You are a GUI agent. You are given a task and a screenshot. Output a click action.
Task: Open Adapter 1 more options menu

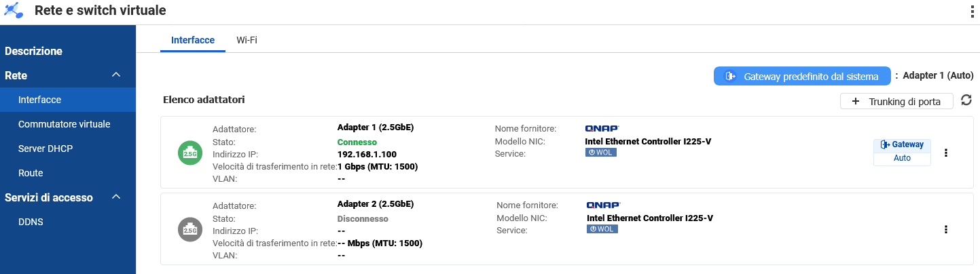(946, 153)
